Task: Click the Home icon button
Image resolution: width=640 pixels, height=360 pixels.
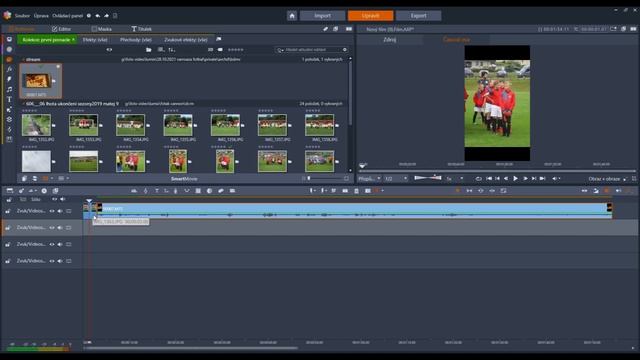Action: [292, 16]
